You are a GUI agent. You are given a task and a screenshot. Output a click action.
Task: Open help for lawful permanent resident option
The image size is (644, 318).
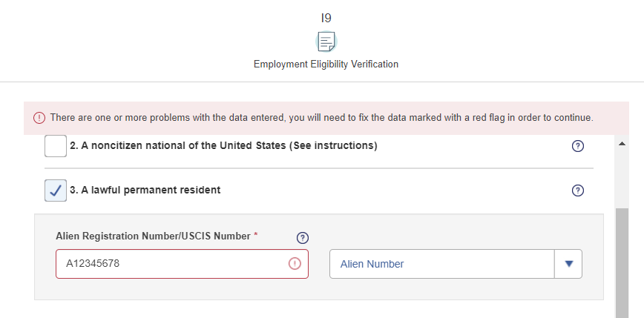pyautogui.click(x=577, y=191)
